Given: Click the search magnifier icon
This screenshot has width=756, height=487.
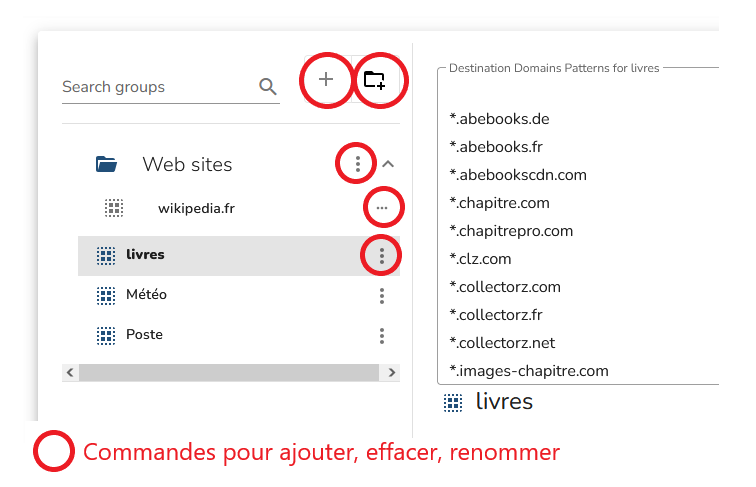Looking at the screenshot, I should [x=267, y=87].
